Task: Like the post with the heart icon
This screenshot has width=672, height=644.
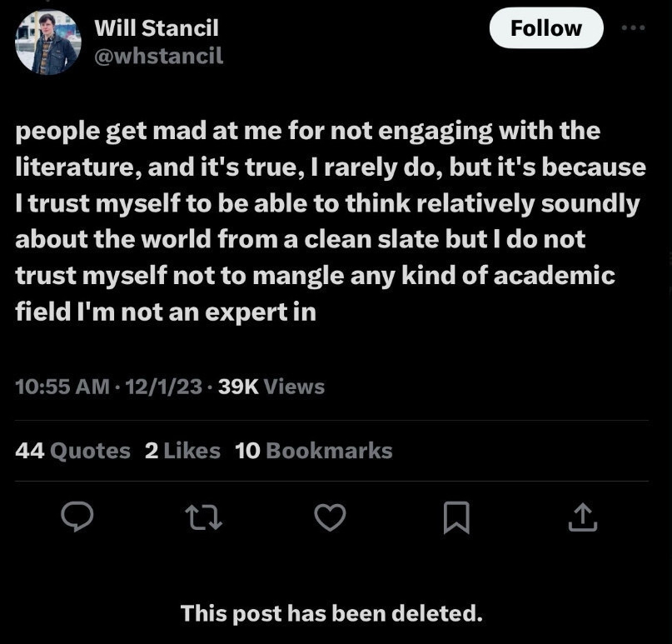Action: [x=330, y=518]
